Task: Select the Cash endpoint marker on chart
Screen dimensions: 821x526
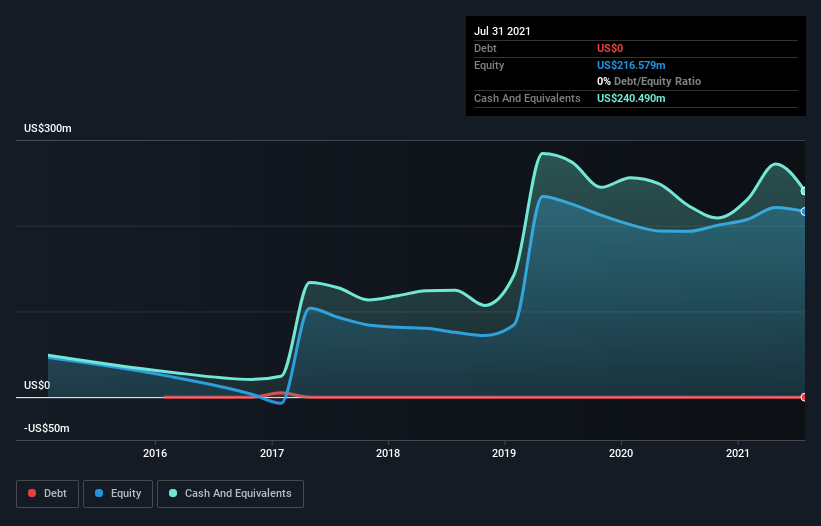Action: (804, 191)
